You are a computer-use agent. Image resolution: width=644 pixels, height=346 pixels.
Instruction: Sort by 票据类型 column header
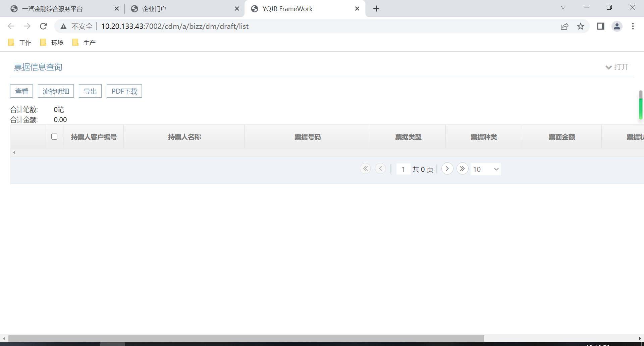coord(408,137)
